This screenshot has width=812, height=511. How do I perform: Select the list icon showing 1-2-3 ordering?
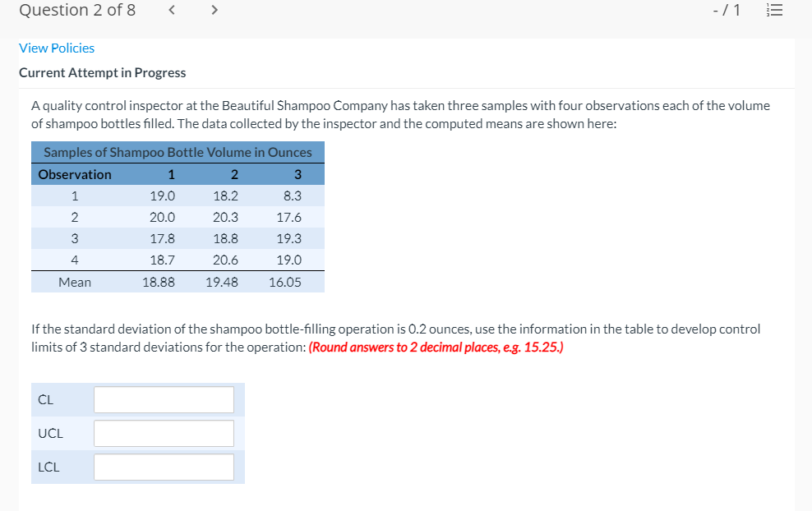point(773,10)
